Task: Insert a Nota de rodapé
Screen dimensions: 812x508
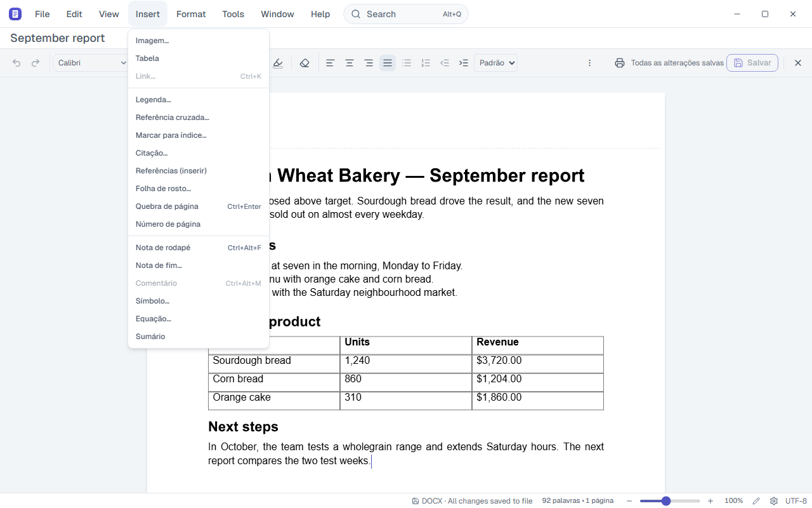Action: click(x=199, y=248)
